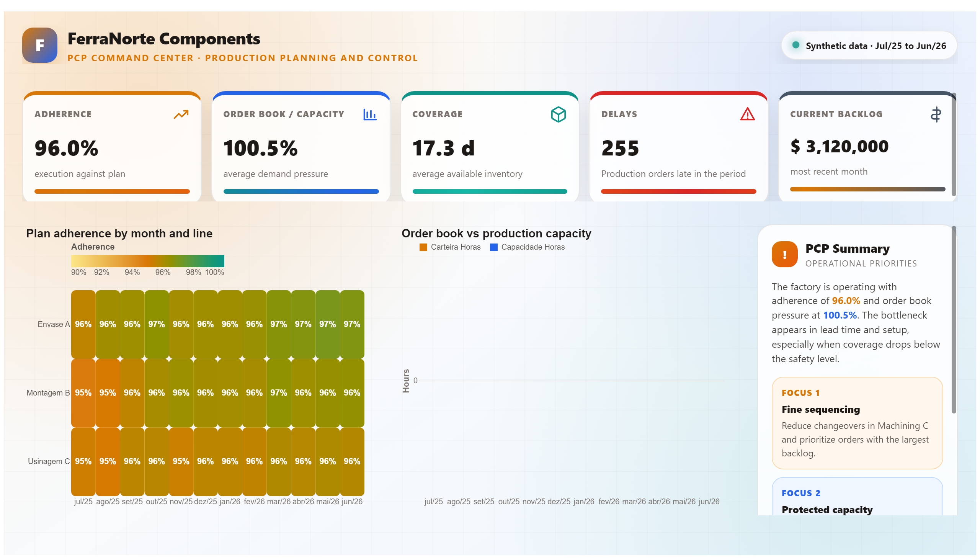Open the Focus 2 Protected capacity card
The width and height of the screenshot is (980, 559).
(857, 497)
